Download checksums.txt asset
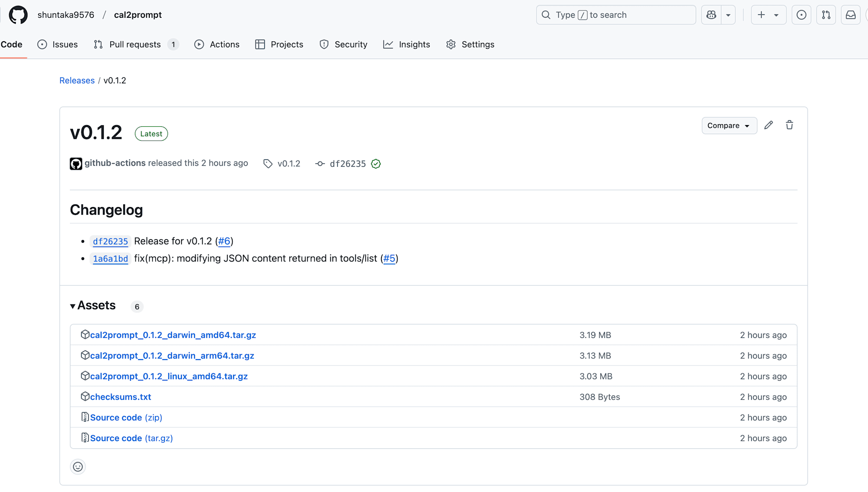 [x=121, y=397]
